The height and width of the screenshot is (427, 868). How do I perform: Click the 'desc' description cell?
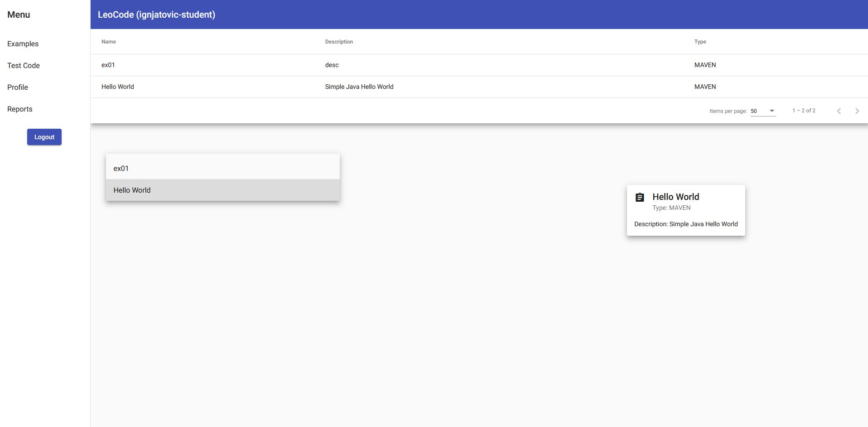332,65
